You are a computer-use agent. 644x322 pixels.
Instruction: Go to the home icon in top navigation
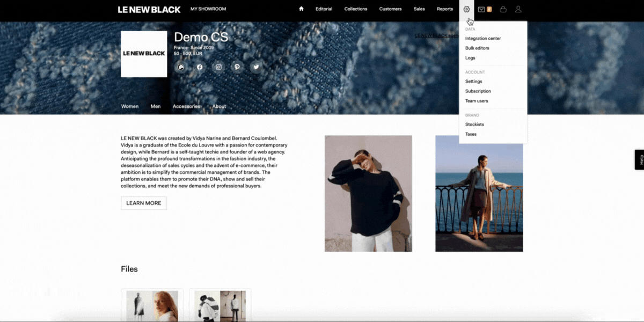301,9
